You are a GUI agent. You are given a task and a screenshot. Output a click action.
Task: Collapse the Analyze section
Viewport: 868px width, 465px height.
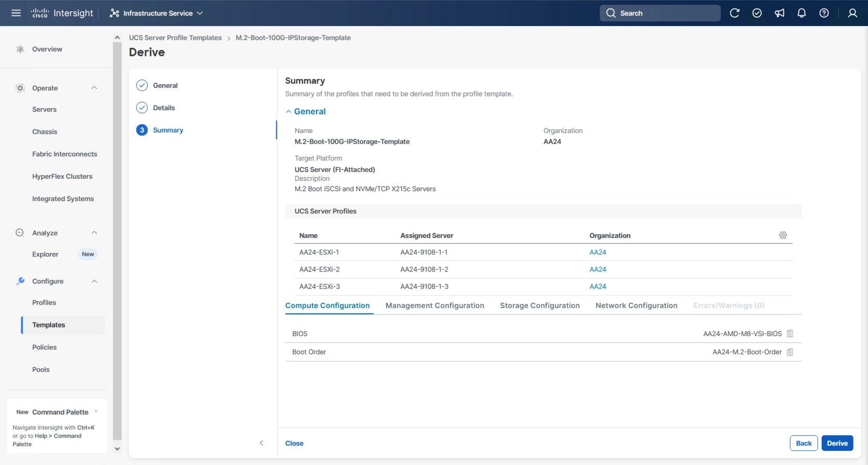pos(94,233)
